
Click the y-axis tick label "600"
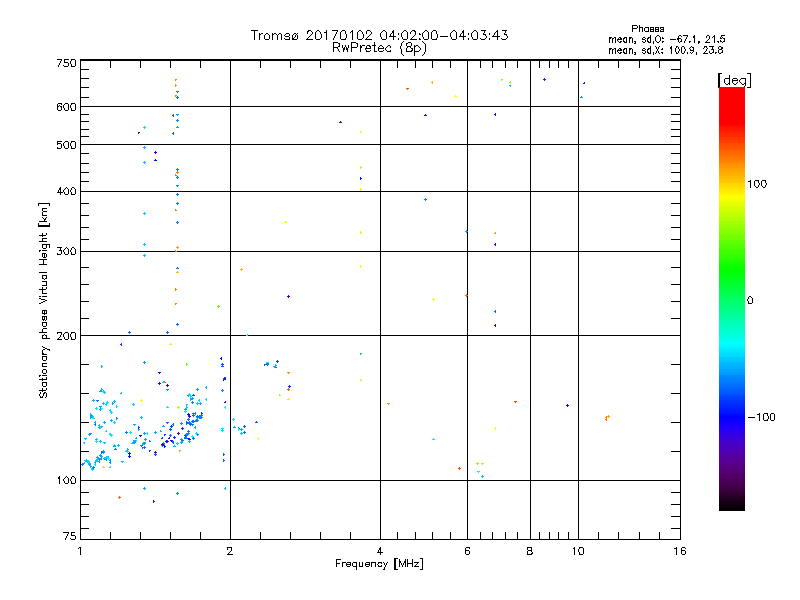pyautogui.click(x=66, y=107)
